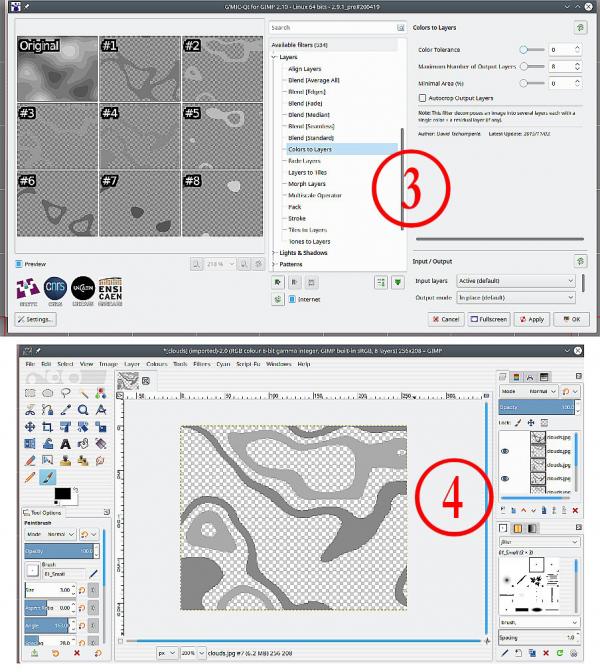
Task: Expand the Lights & Shadows category
Action: point(303,253)
